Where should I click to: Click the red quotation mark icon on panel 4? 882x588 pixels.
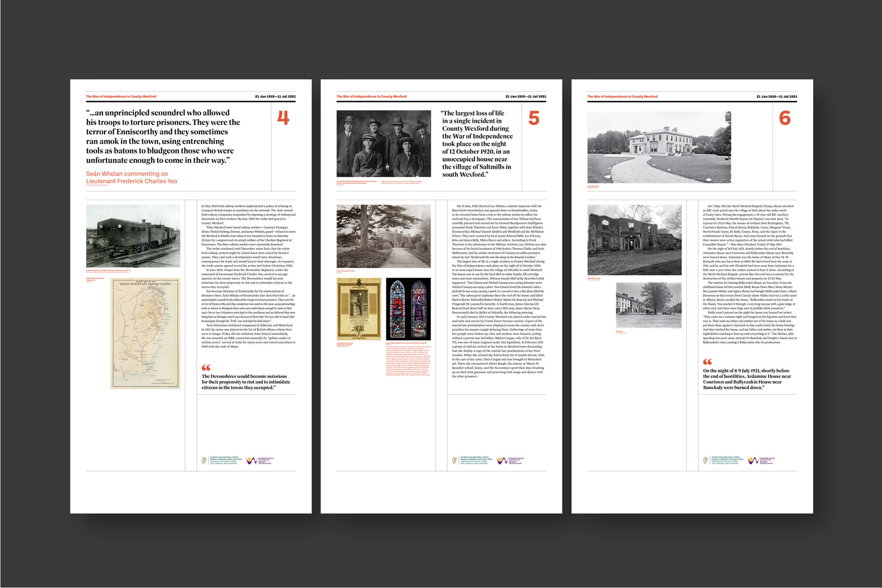point(206,368)
